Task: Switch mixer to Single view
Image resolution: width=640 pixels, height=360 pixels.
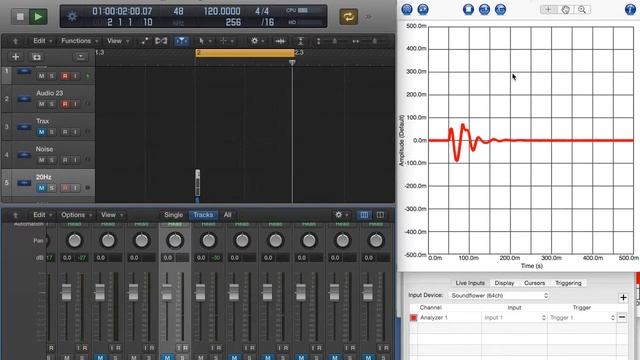Action: pos(173,215)
